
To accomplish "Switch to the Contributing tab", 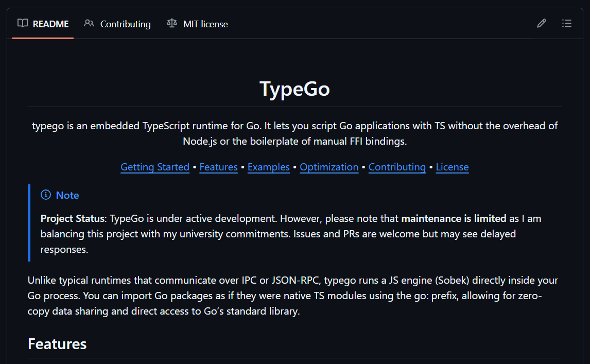I will tap(125, 24).
